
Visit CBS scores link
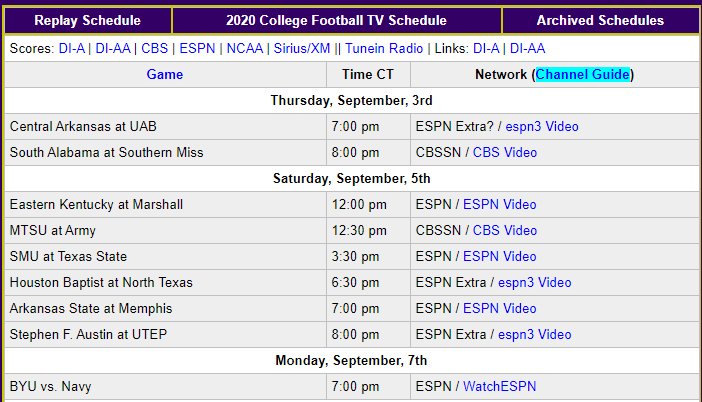[154, 48]
